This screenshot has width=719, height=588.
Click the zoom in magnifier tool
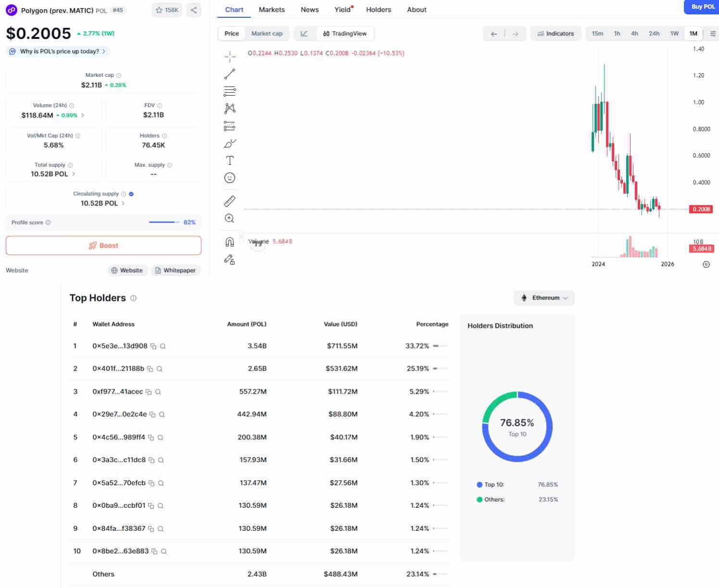tap(230, 218)
